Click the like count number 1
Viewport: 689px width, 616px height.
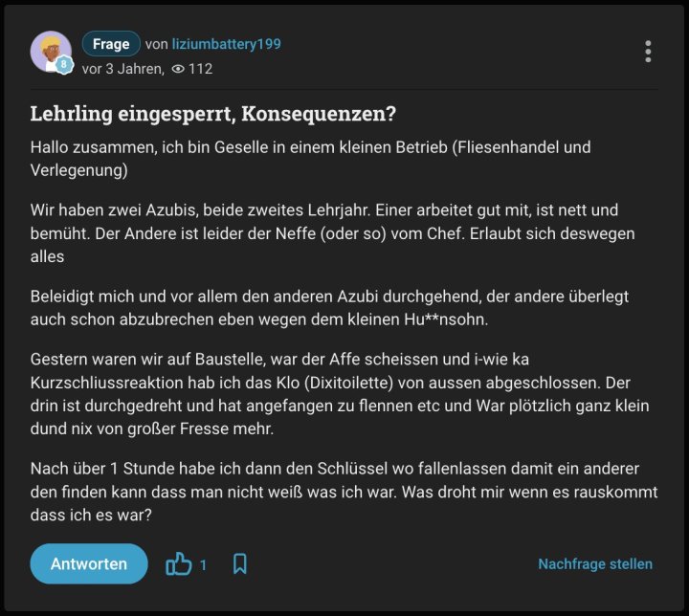click(203, 564)
